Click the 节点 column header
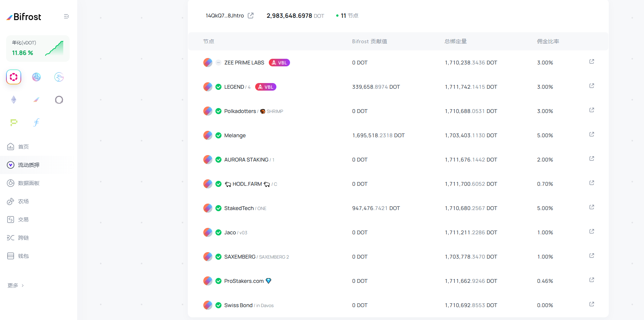The image size is (644, 320). point(209,41)
